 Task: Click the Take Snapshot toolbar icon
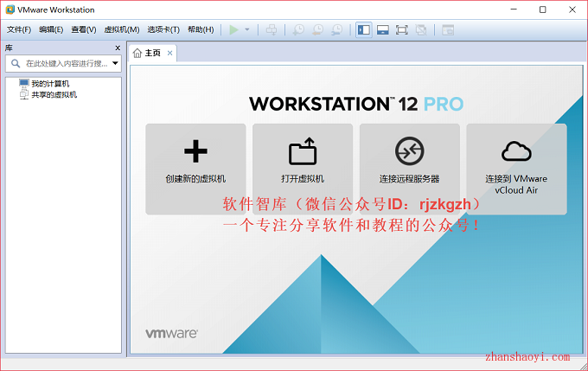click(x=298, y=29)
